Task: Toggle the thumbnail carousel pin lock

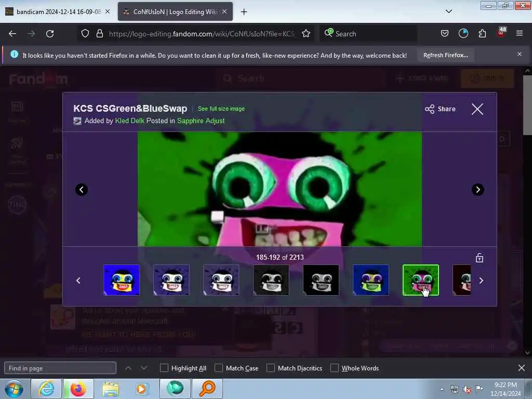Action: tap(480, 258)
